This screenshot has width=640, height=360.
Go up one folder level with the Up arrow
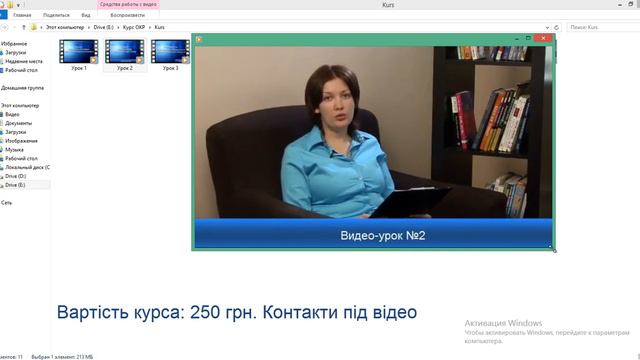[x=24, y=27]
